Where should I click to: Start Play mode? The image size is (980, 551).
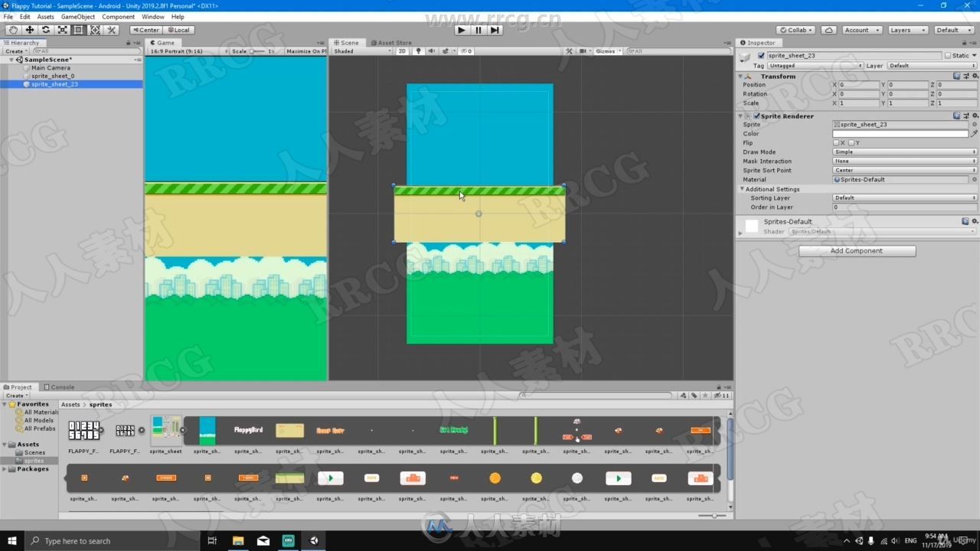click(x=461, y=30)
